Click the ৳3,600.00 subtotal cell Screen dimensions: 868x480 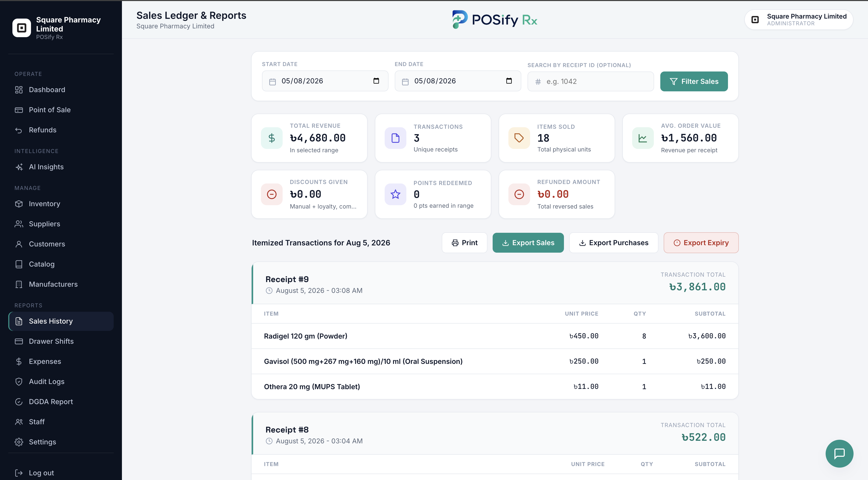click(x=707, y=336)
